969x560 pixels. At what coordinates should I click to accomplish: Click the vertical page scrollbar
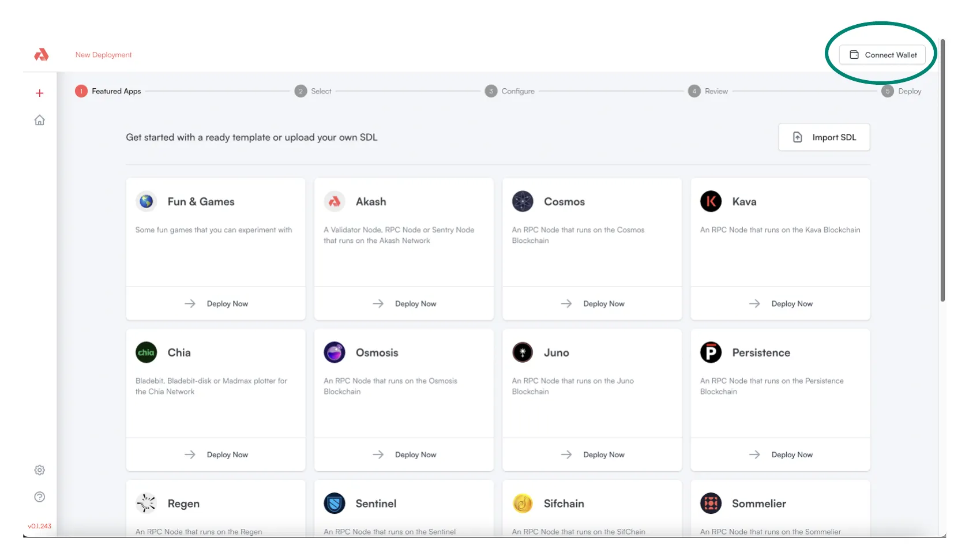[x=942, y=173]
